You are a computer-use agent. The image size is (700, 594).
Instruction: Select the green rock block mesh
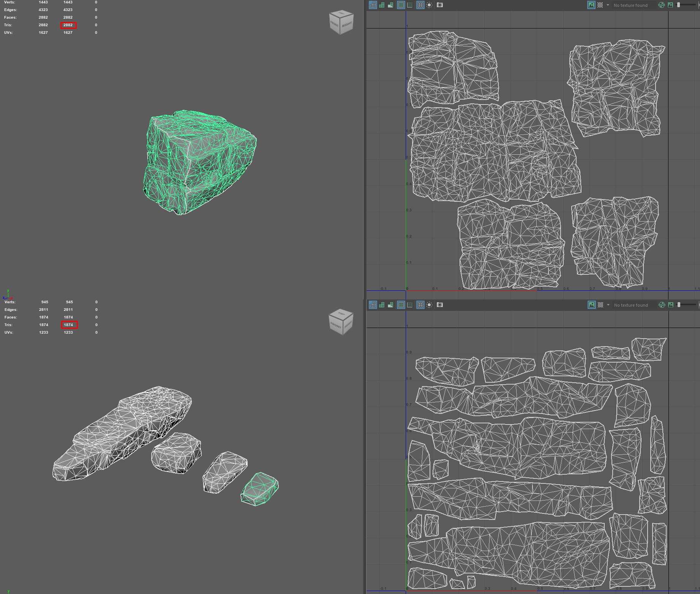[199, 163]
